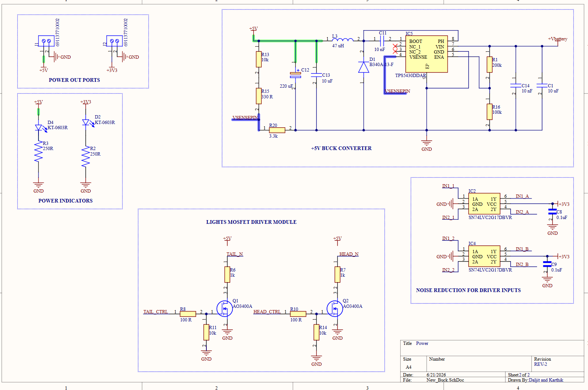Select the IC5 TPS5430DDAR chip body

[x=426, y=54]
